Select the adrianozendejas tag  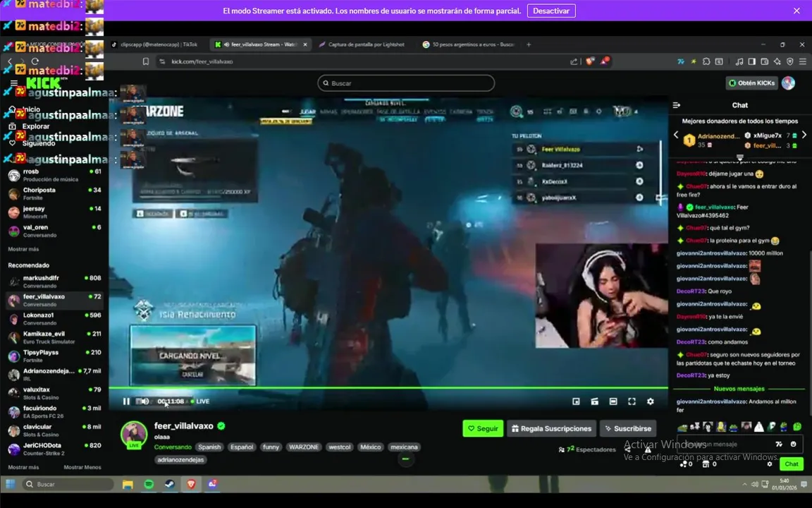(x=180, y=460)
